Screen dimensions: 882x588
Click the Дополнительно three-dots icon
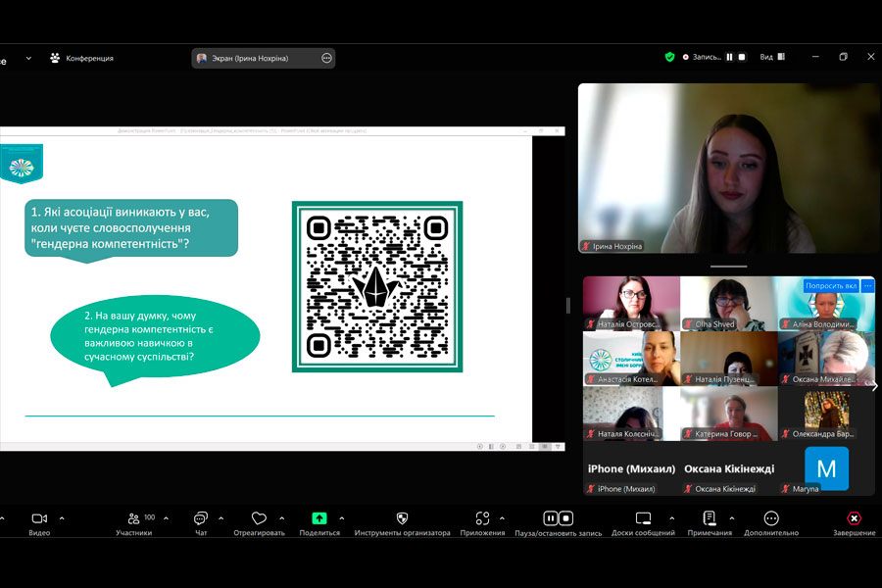771,518
